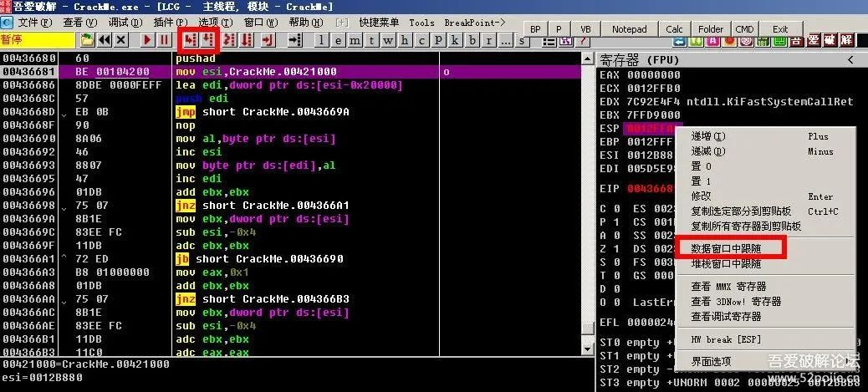Viewport: 868px width, 392px height.
Task: Click the disassembly scrollbar down arrow
Action: coord(588,349)
